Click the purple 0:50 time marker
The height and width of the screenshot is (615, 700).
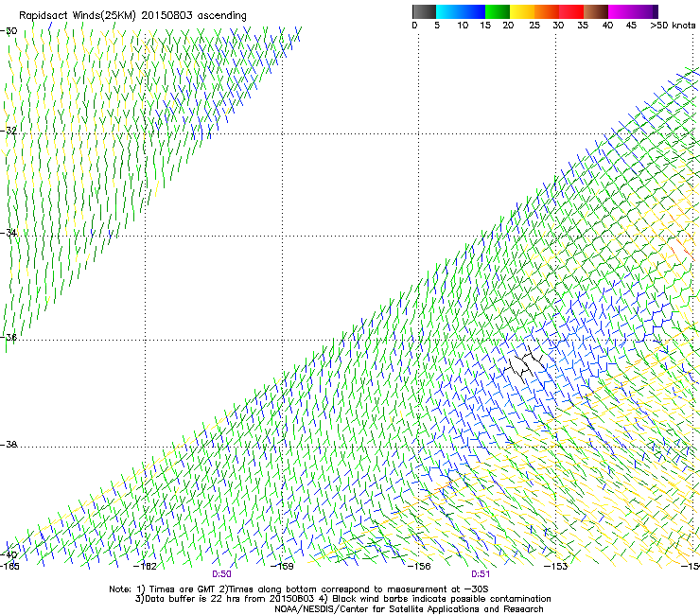(x=221, y=574)
